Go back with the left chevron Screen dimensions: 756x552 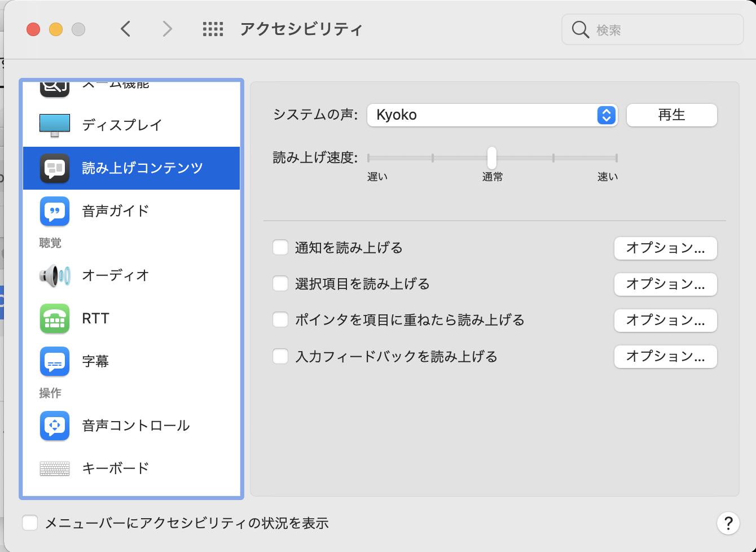(x=126, y=29)
